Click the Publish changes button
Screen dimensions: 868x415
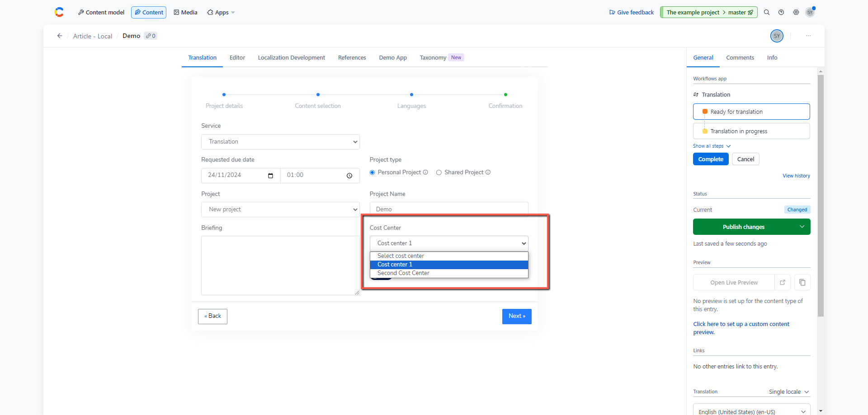coord(744,227)
